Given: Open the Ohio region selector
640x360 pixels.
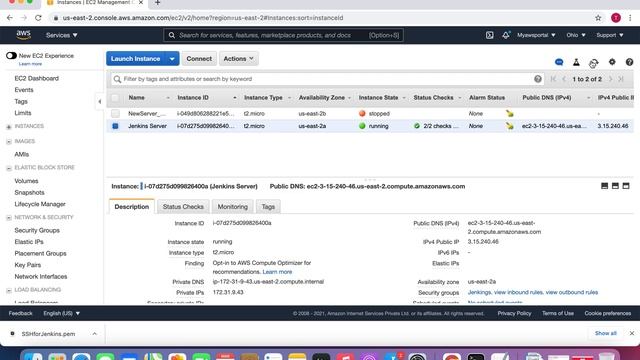Looking at the screenshot, I should tap(576, 35).
